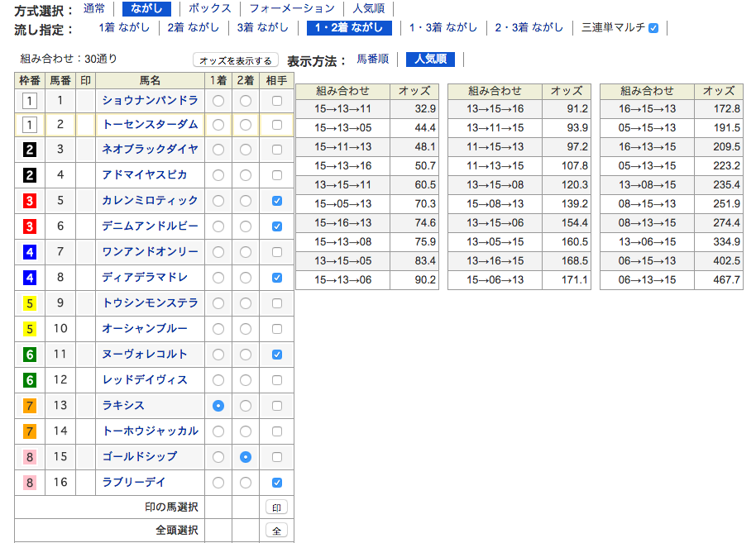756x543 pixels.
Task: Uncheck 相手 for ラブリーデイ
Action: coord(277,483)
